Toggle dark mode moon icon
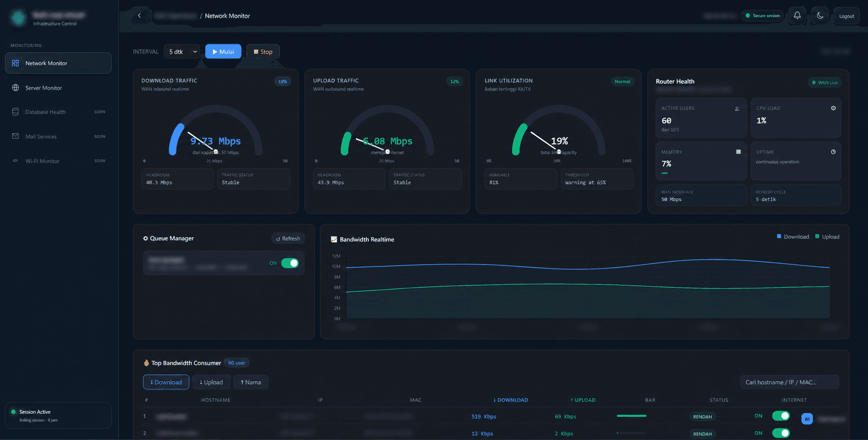This screenshot has height=440, width=868. [x=820, y=16]
